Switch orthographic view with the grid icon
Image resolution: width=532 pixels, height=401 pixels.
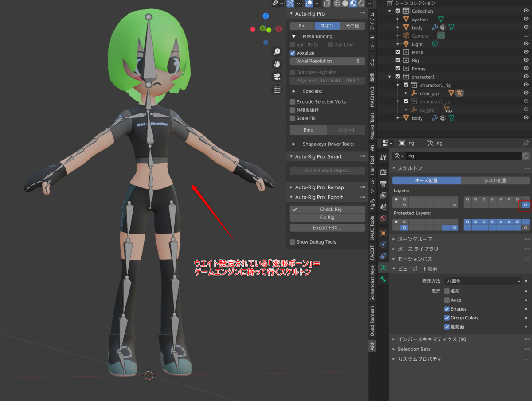point(277,89)
